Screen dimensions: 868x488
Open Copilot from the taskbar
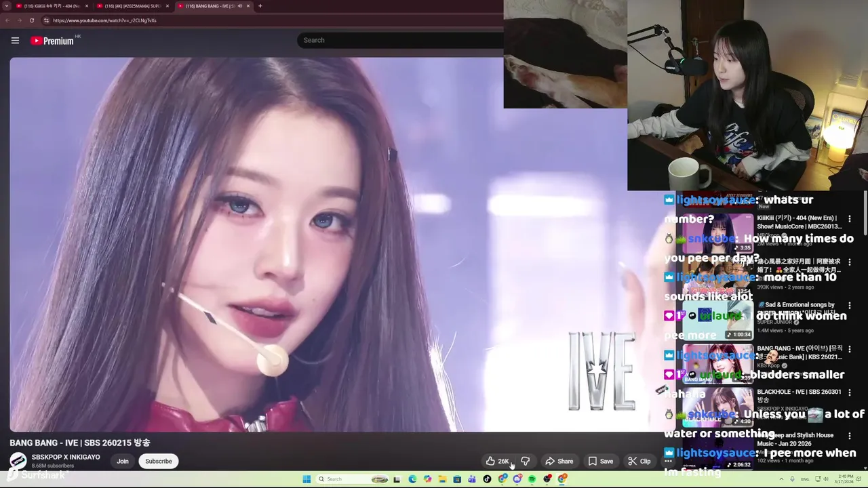point(427,479)
